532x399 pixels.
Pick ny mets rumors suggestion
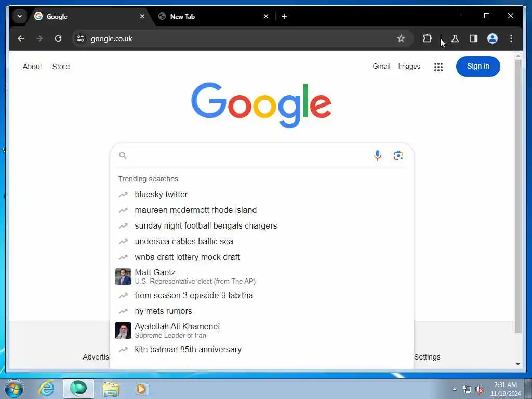click(262, 311)
